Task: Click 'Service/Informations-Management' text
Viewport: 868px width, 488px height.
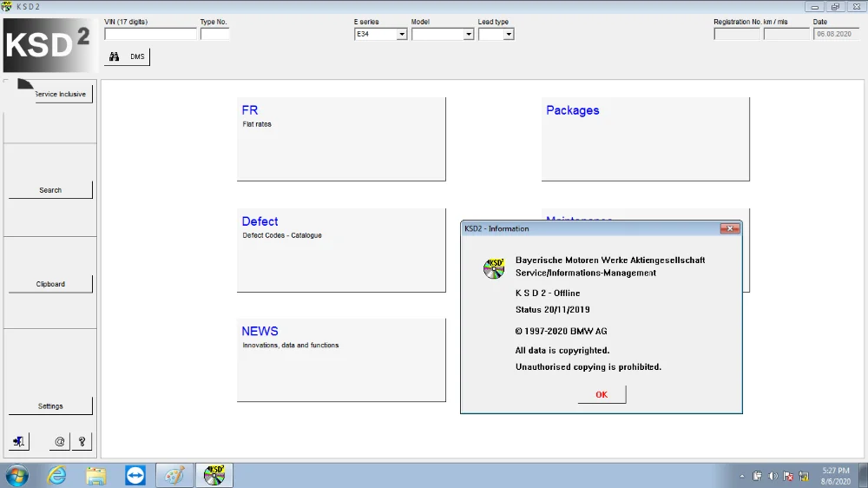Action: [586, 273]
